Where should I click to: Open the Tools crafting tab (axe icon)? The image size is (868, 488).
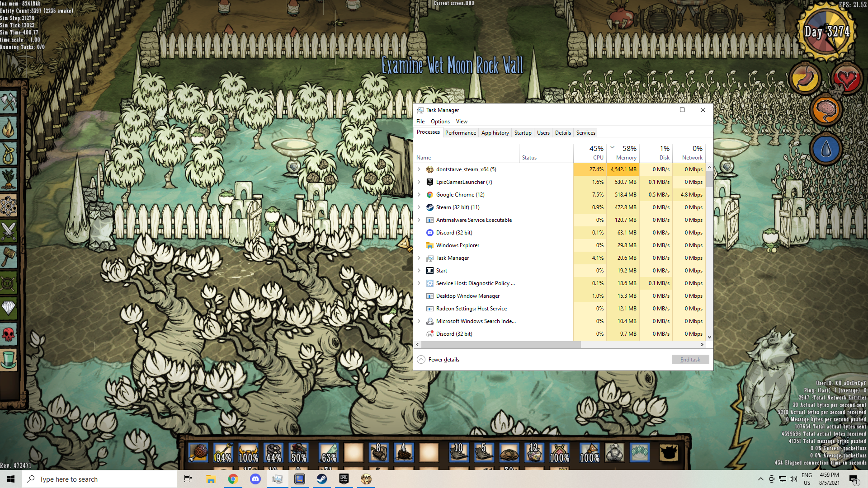click(9, 102)
